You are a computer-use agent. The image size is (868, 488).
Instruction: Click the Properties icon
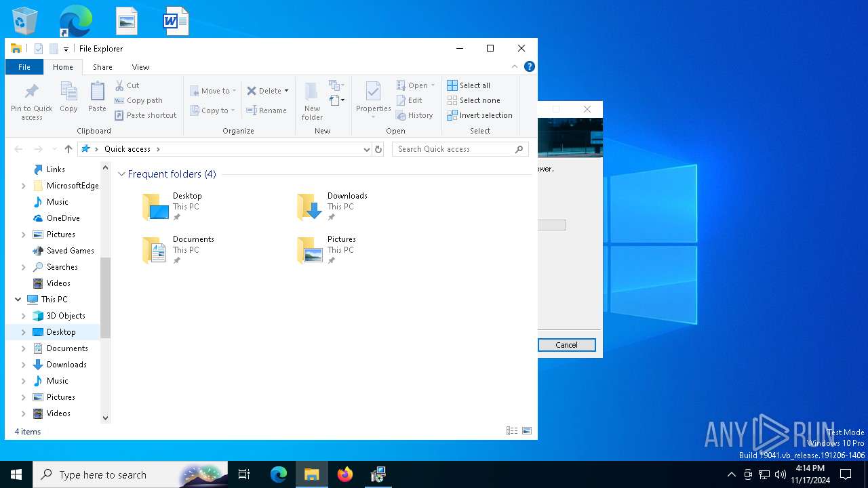pos(373,91)
